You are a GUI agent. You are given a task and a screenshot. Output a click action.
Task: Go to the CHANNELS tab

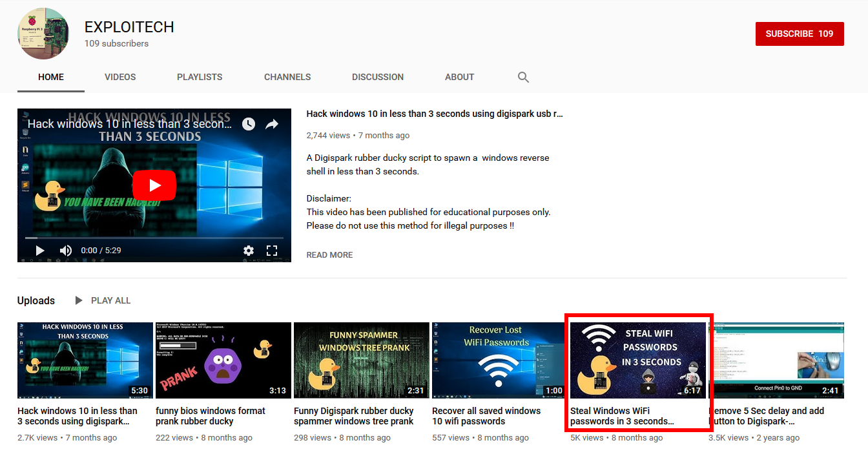pos(287,77)
